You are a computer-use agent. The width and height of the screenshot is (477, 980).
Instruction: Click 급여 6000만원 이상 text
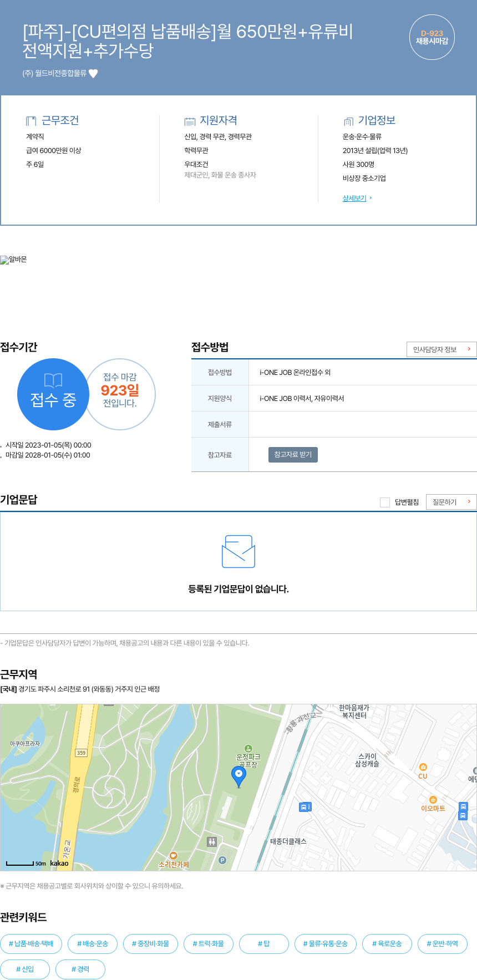tap(53, 150)
